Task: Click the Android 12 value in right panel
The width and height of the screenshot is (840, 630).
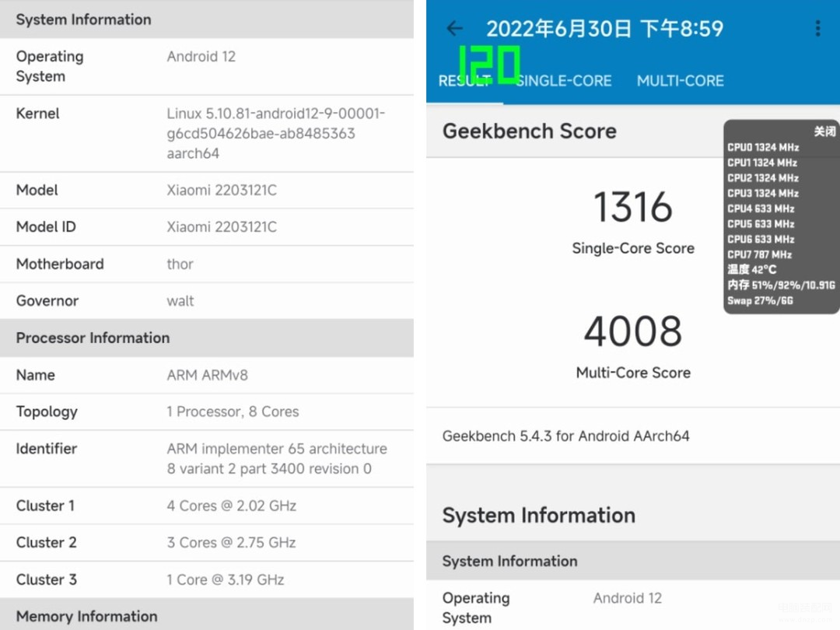Action: tap(628, 598)
